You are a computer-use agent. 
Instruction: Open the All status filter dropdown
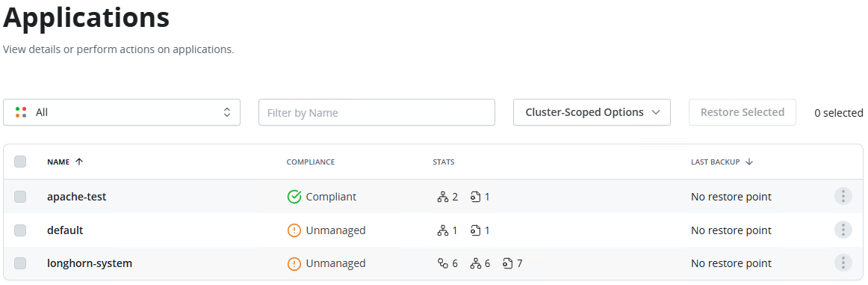pos(122,112)
